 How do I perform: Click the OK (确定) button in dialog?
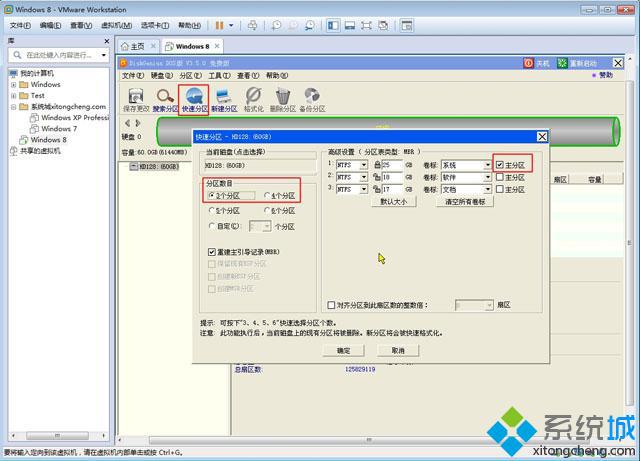[x=343, y=350]
